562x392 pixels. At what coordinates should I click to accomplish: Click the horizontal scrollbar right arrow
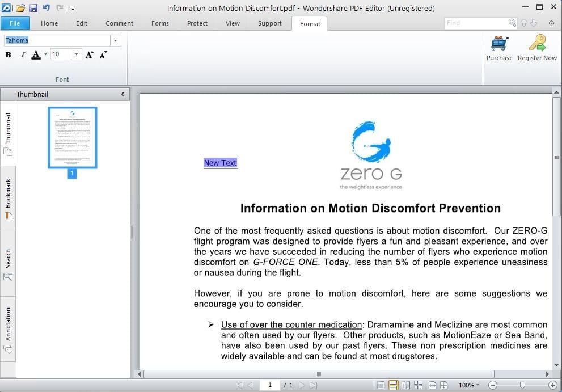click(x=547, y=374)
